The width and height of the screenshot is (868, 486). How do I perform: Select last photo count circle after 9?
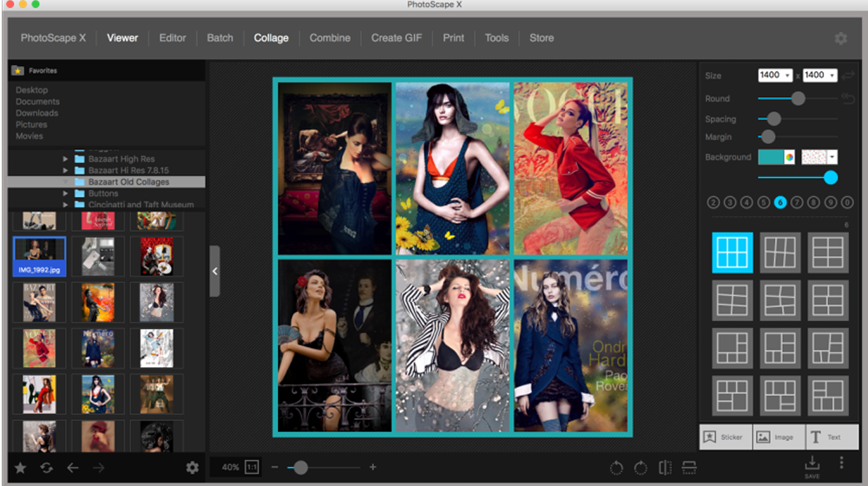847,202
